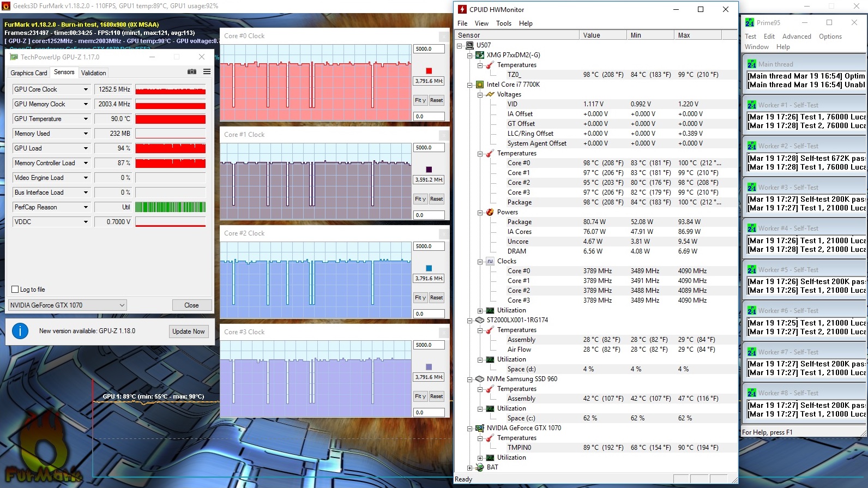This screenshot has width=868, height=488.
Task: Switch to the Graphics Card tab
Action: pos(29,73)
